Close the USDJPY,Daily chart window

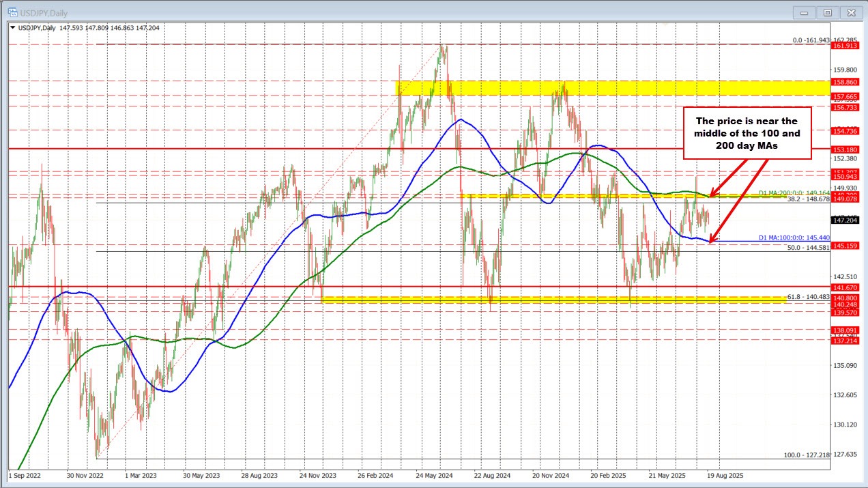(x=850, y=12)
